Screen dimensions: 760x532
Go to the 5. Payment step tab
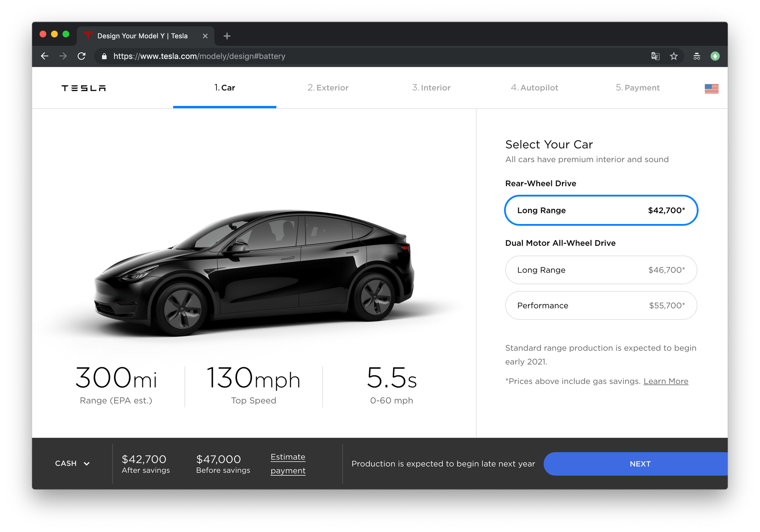click(x=638, y=88)
